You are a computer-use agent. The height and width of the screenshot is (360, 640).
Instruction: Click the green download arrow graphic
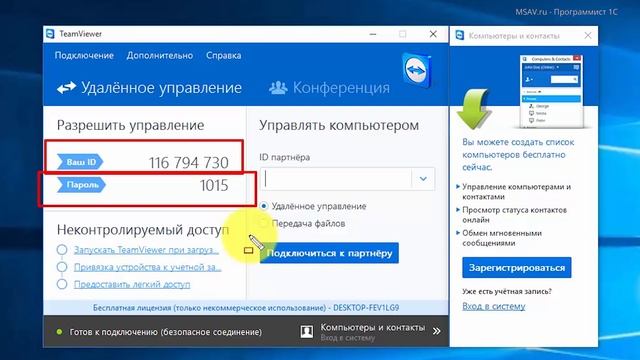tap(473, 109)
